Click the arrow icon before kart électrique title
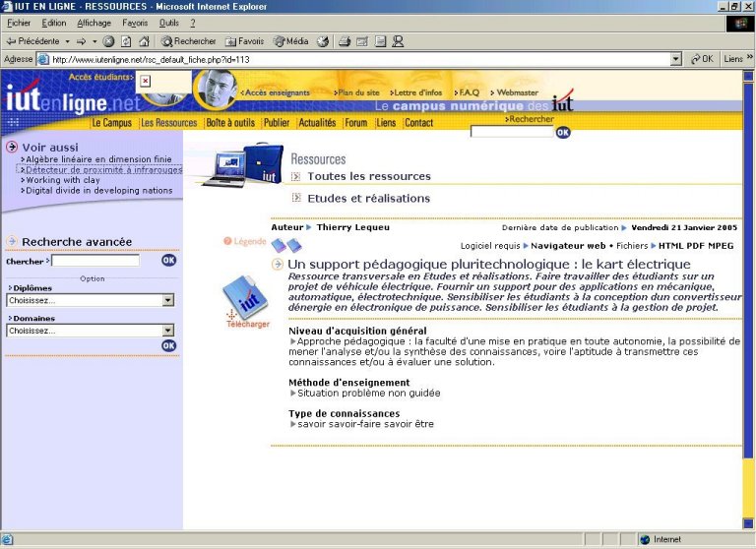Image resolution: width=756 pixels, height=549 pixels. point(278,264)
